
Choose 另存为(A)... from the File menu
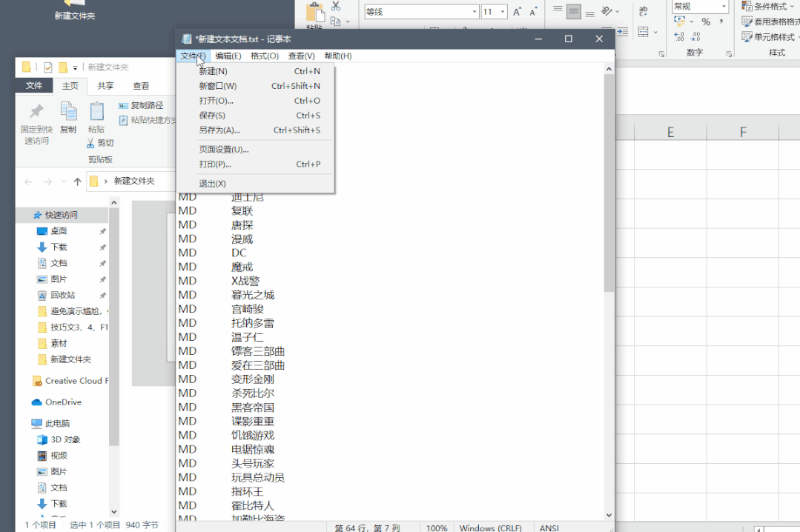coord(219,130)
